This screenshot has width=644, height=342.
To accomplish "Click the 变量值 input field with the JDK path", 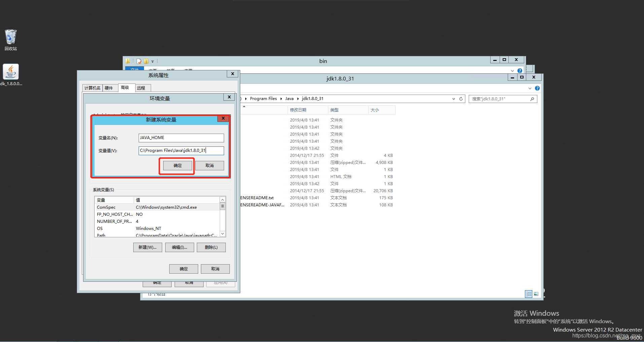I will [181, 150].
